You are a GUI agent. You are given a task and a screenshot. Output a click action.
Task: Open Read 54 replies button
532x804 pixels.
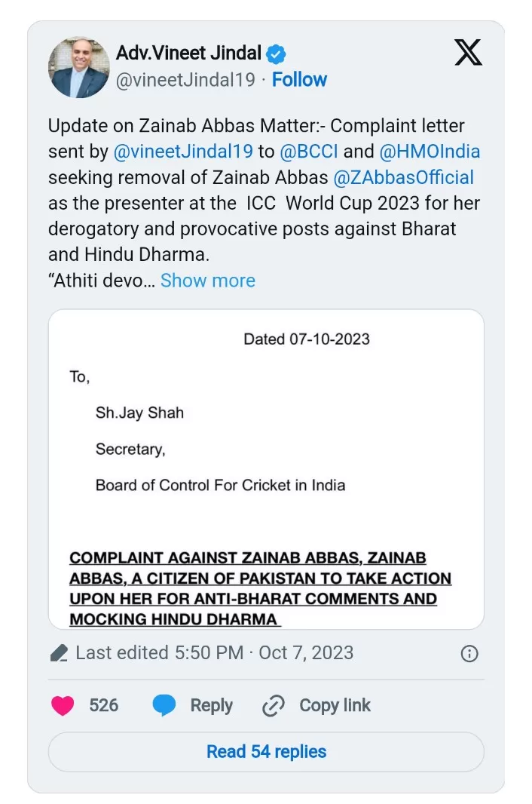266,752
